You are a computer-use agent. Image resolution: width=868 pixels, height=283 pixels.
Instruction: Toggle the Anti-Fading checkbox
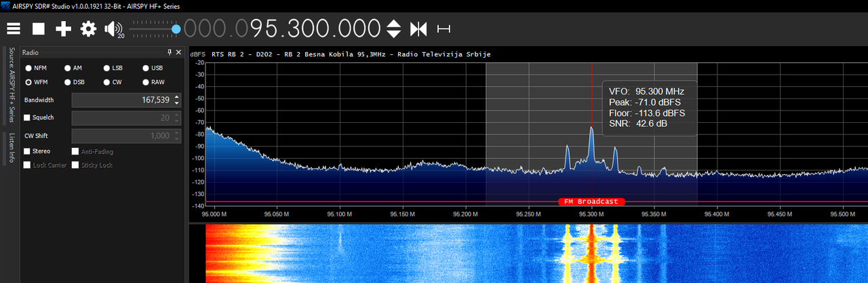pyautogui.click(x=75, y=151)
